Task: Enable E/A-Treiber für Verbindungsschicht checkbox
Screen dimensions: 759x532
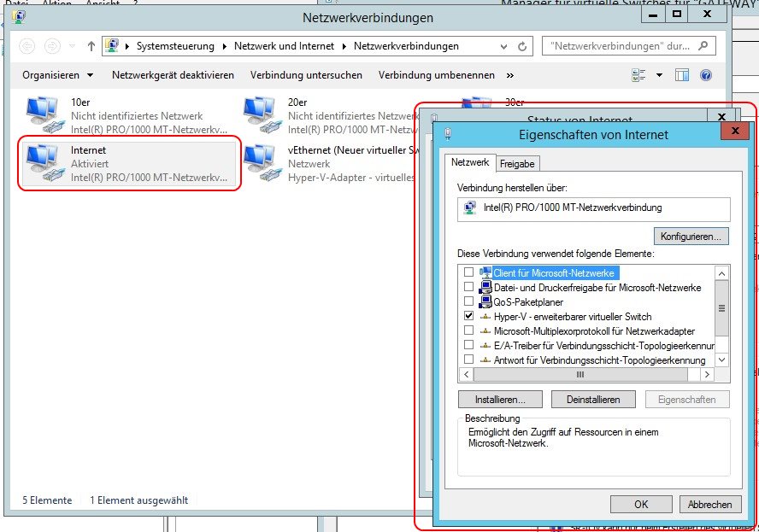Action: (468, 345)
